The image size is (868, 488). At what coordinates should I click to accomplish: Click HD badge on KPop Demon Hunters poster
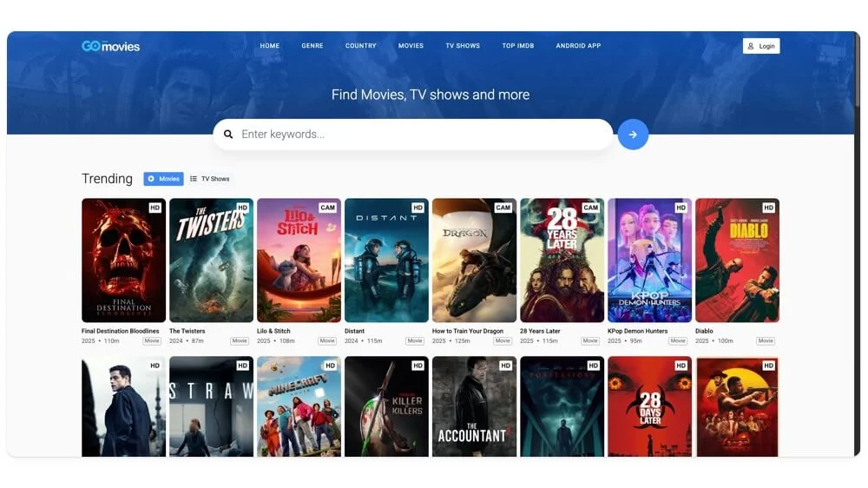tap(681, 208)
